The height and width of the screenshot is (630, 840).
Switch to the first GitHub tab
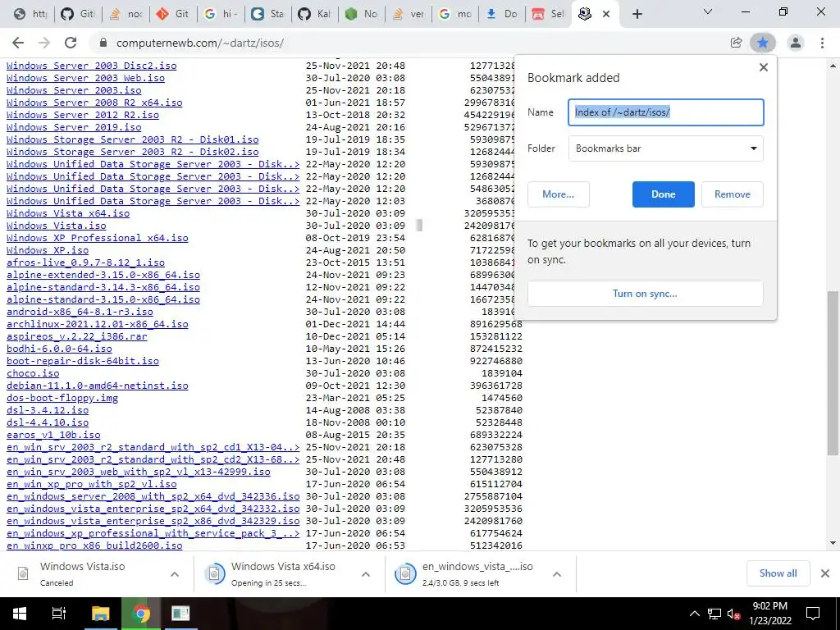click(x=78, y=14)
